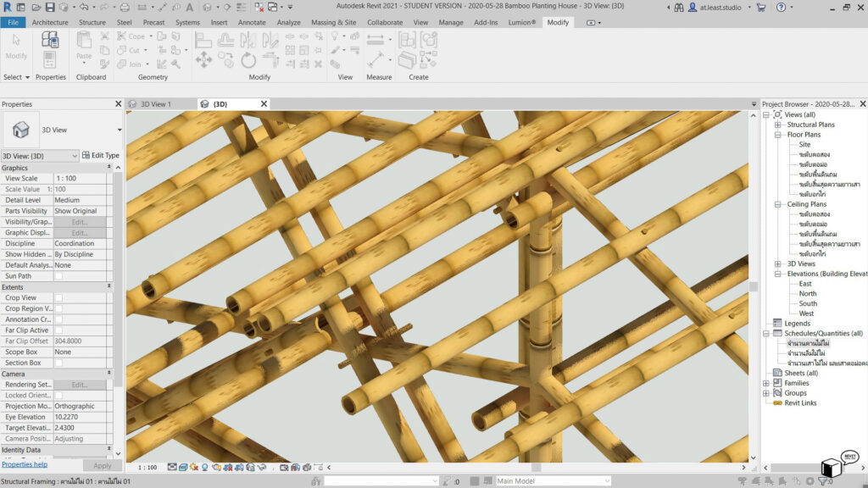
Task: Open the Architecture ribbon tab
Action: 50,22
